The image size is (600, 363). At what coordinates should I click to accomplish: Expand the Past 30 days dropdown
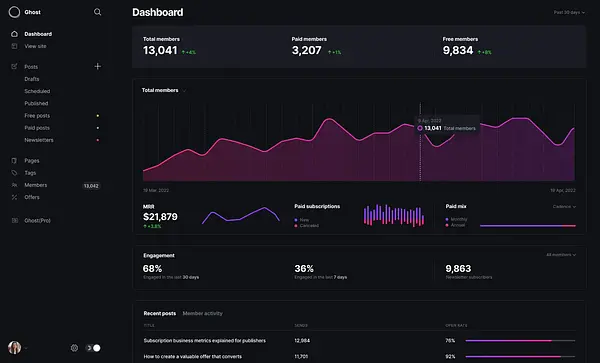[569, 12]
